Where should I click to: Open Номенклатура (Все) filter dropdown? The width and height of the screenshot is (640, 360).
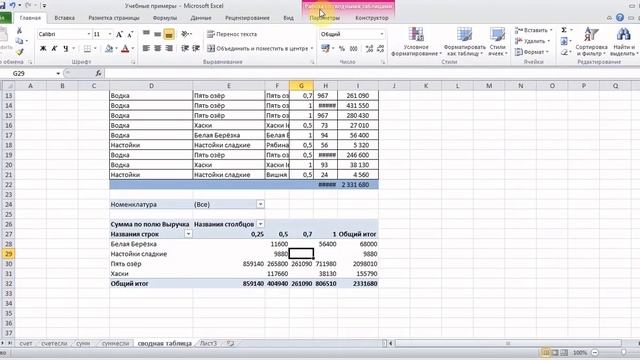(x=260, y=204)
